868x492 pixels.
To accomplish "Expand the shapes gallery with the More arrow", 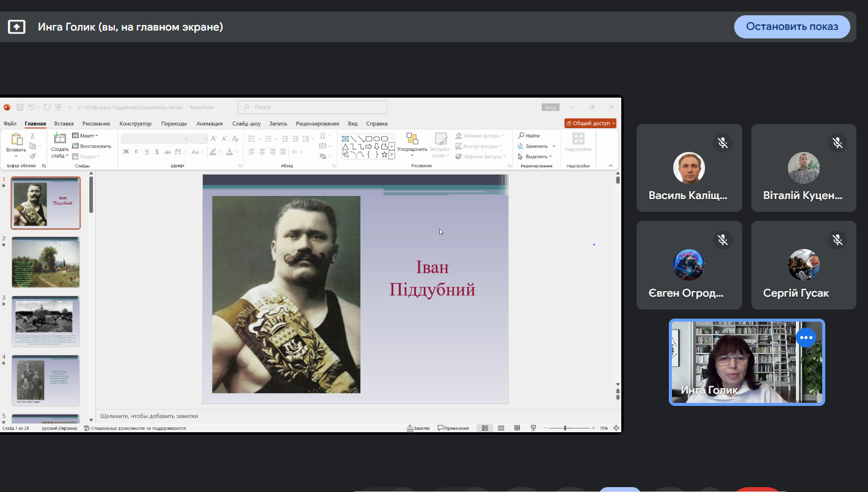I will pyautogui.click(x=392, y=155).
